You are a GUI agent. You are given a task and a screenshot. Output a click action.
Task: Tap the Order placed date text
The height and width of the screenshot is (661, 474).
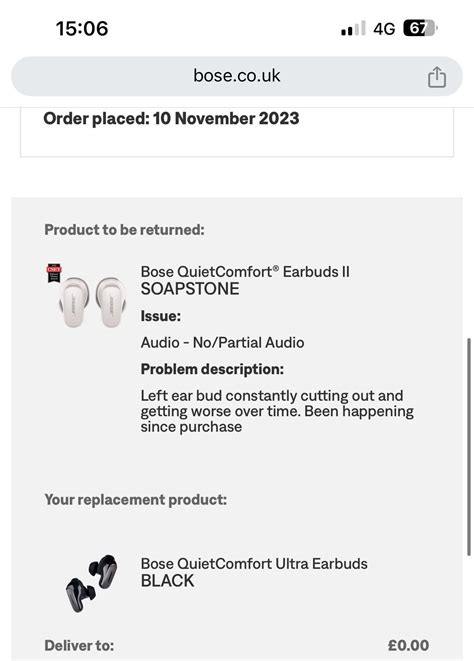click(x=171, y=118)
